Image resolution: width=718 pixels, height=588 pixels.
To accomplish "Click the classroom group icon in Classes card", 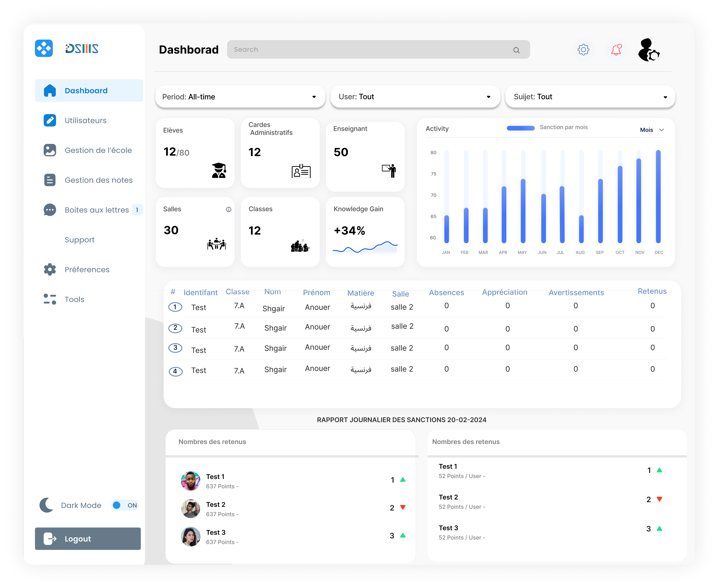I will (x=300, y=246).
